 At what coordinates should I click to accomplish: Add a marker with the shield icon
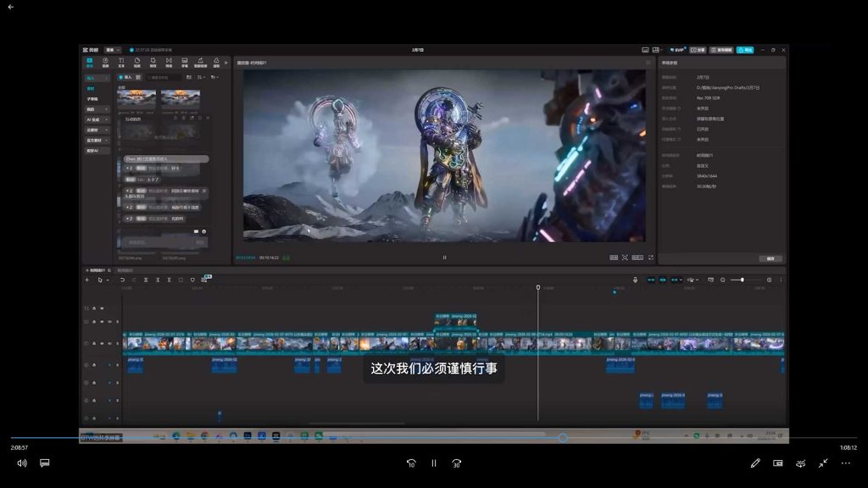click(192, 280)
